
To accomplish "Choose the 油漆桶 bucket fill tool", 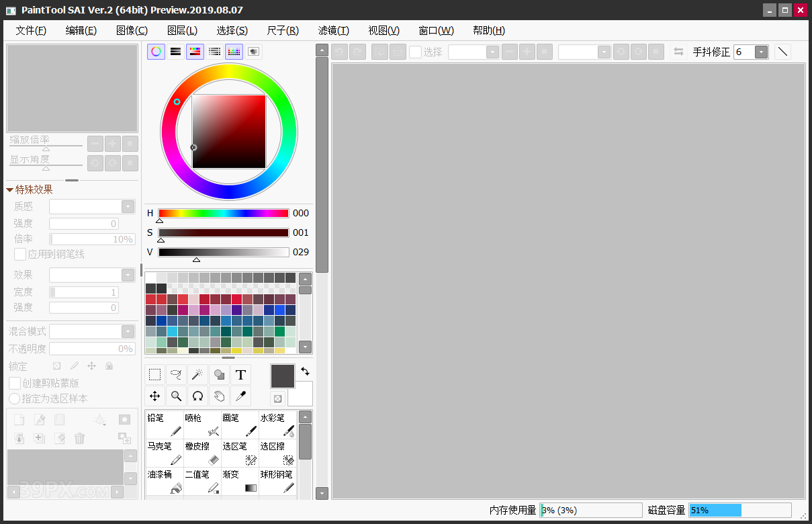I will [x=165, y=482].
